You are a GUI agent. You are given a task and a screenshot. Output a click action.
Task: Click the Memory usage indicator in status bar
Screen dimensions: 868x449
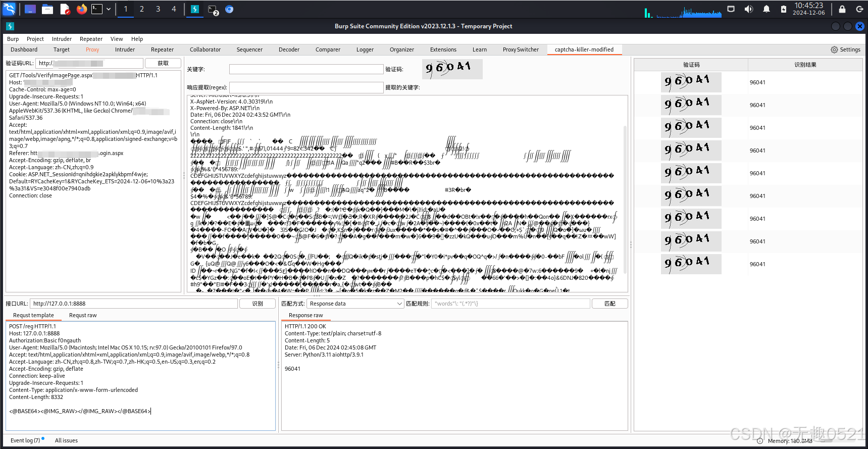(x=790, y=441)
